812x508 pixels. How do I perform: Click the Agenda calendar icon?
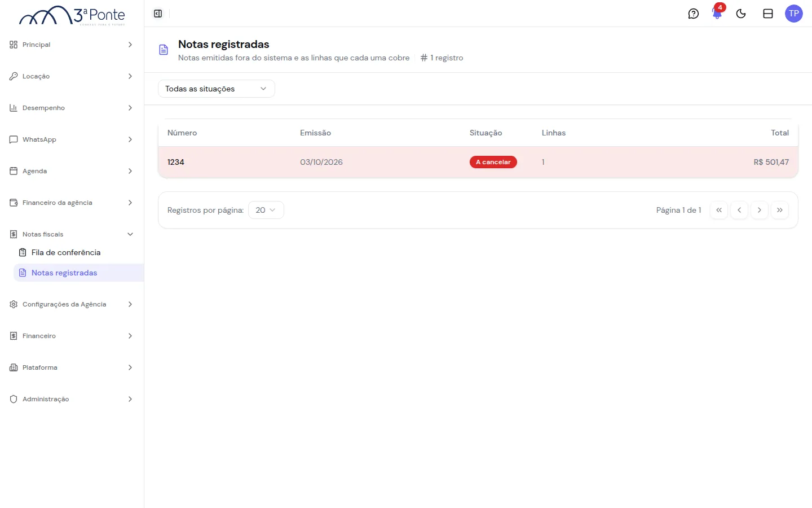14,171
